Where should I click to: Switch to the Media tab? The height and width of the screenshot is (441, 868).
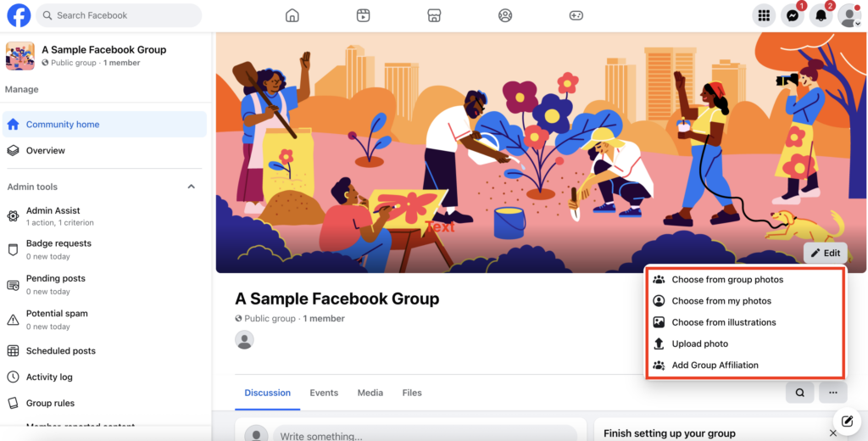(370, 393)
